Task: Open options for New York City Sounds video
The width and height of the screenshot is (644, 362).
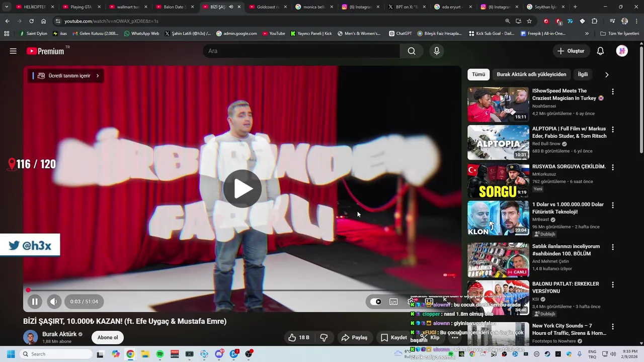Action: (612, 326)
